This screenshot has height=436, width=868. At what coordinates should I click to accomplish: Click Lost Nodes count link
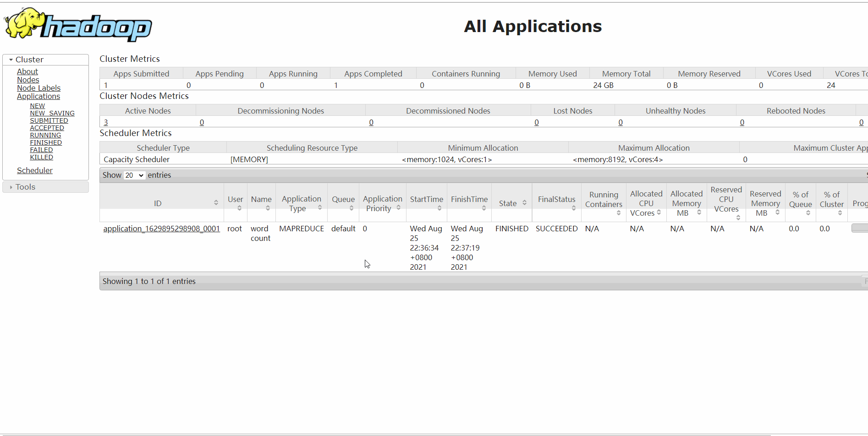pyautogui.click(x=537, y=122)
